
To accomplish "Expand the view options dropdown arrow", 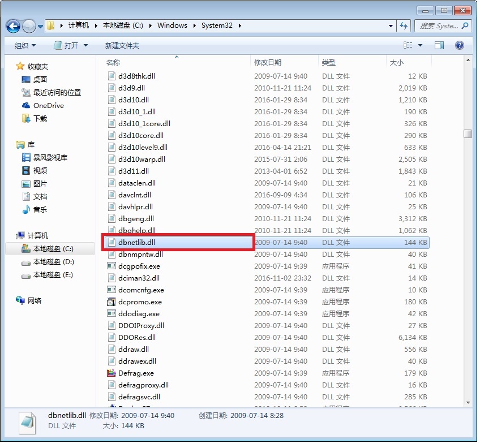I will 420,45.
